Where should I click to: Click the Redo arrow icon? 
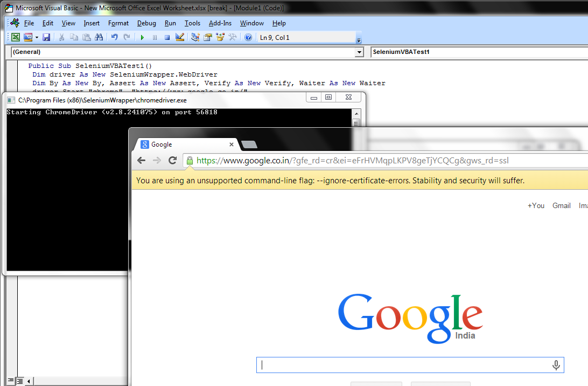tap(127, 37)
